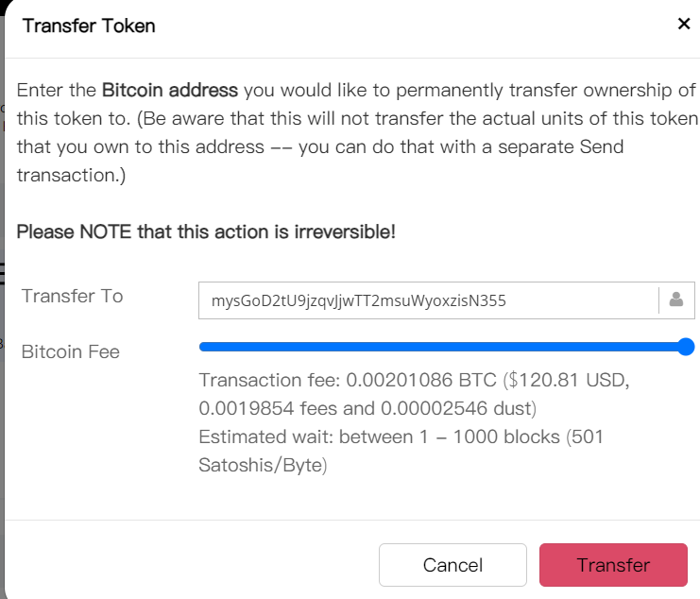Click the midpoint of the fee slider track
Viewport: 700px width, 599px height.
click(444, 347)
